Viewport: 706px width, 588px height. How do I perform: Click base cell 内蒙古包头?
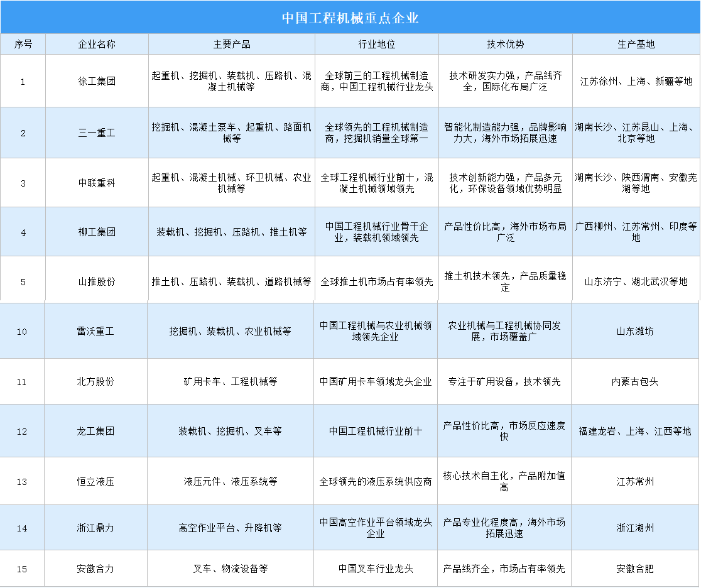coord(635,382)
